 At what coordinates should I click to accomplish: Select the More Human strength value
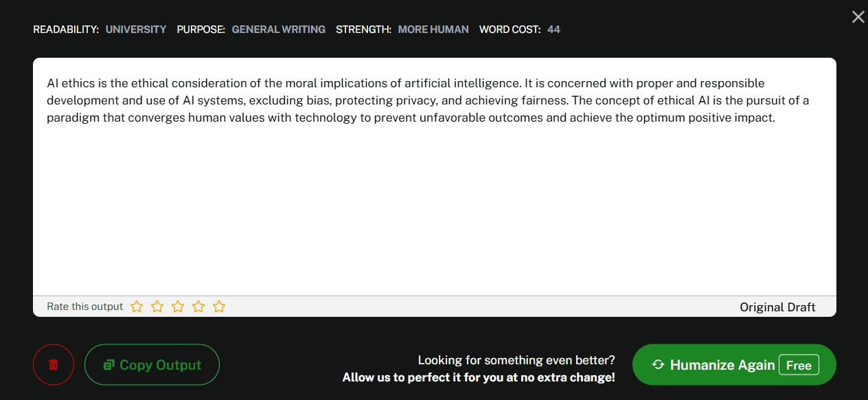pyautogui.click(x=433, y=30)
